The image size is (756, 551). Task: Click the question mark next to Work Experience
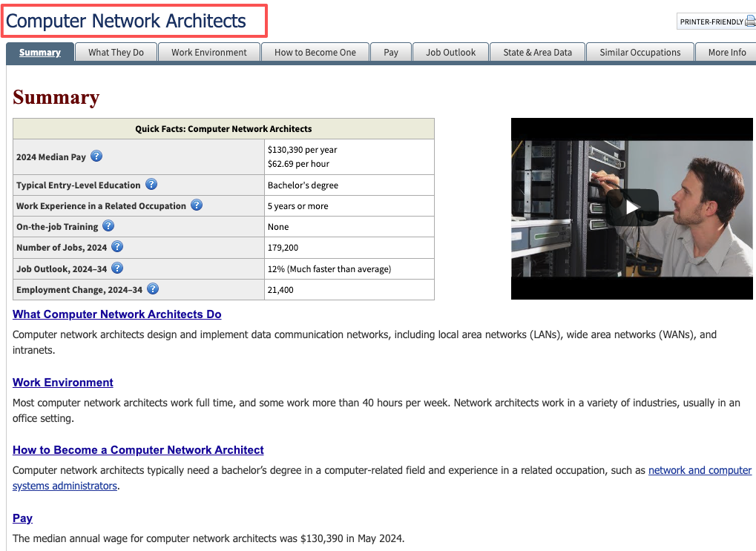196,205
